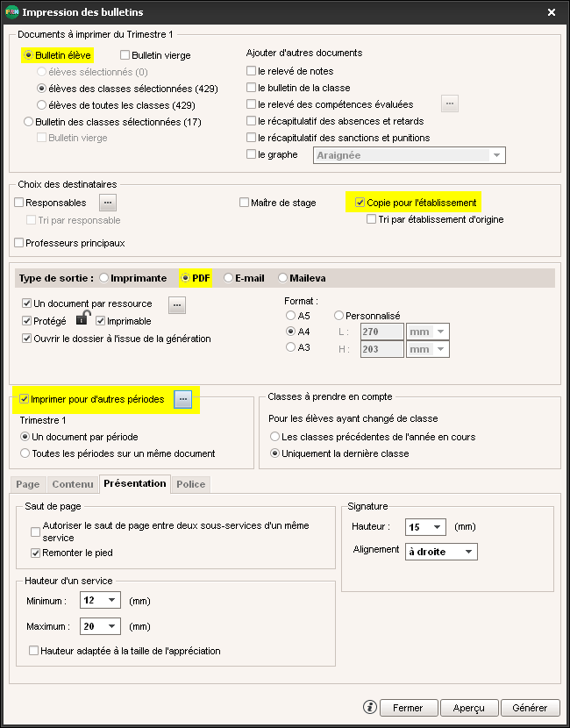
Task: Enable le récapitulatif des sanctions et punitions
Action: tap(338, 138)
